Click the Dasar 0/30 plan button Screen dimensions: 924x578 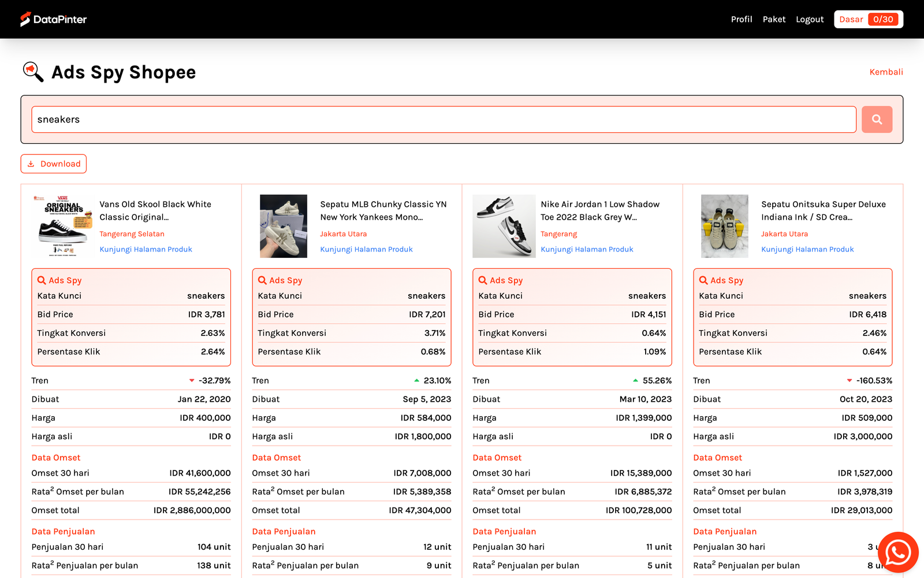point(868,19)
